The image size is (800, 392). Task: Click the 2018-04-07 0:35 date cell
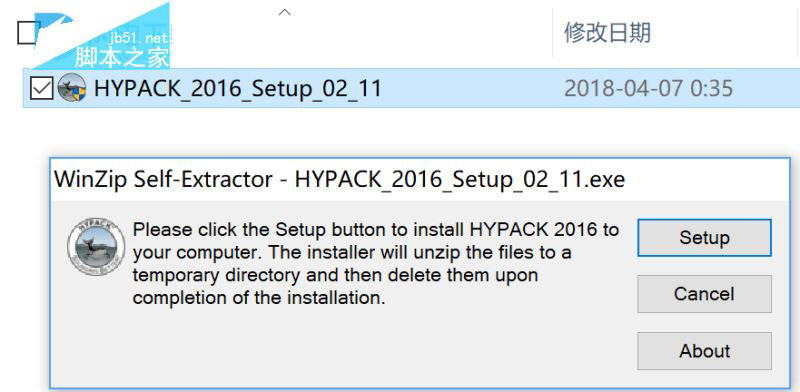648,89
